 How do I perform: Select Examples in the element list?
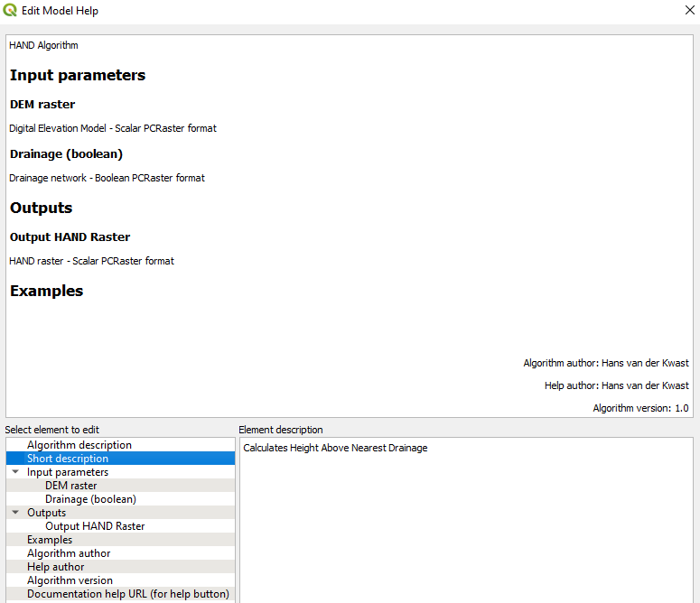tap(50, 540)
